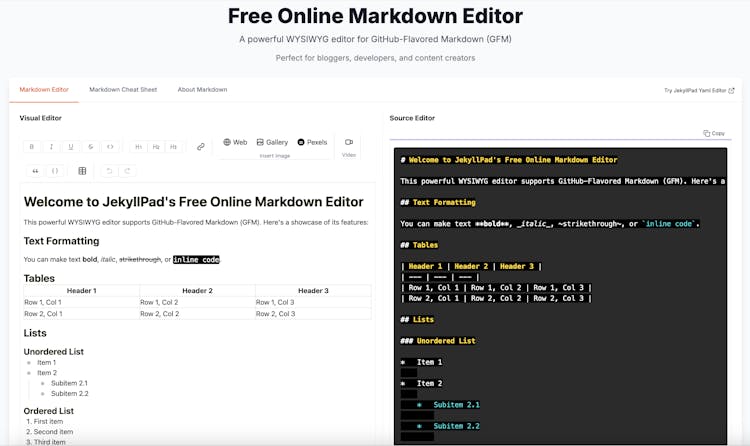Click the 'strikethrough' word in the visual editor
Screen dimensions: 750x446
click(140, 259)
